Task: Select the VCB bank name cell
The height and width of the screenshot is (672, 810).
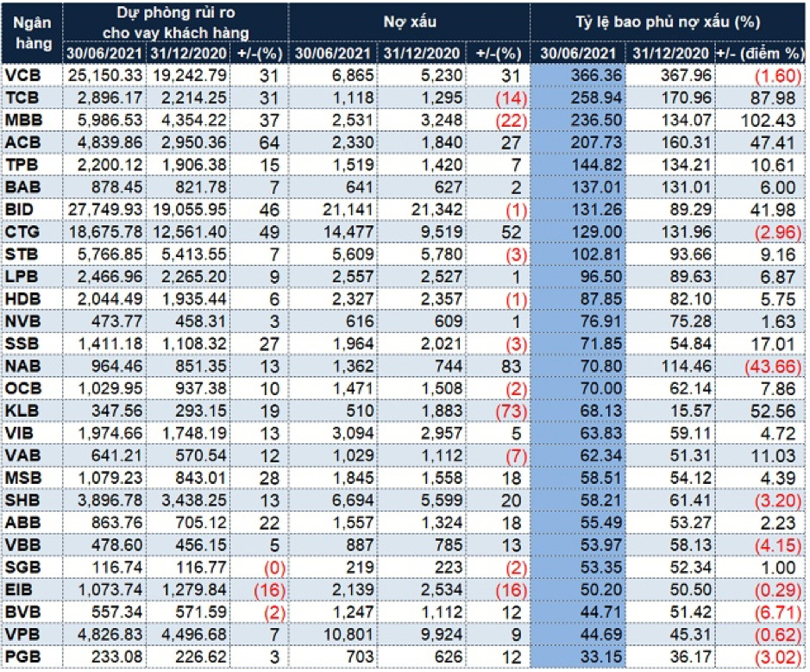Action: pyautogui.click(x=22, y=76)
